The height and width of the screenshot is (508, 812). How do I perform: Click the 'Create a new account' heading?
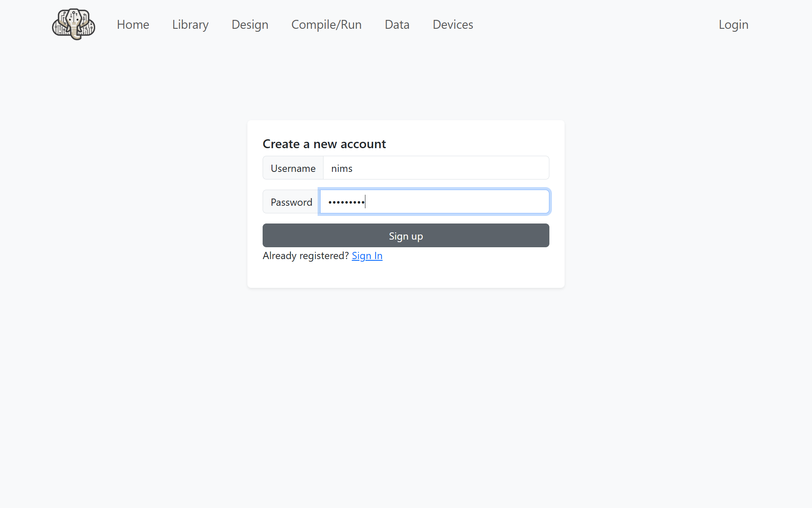pyautogui.click(x=324, y=144)
